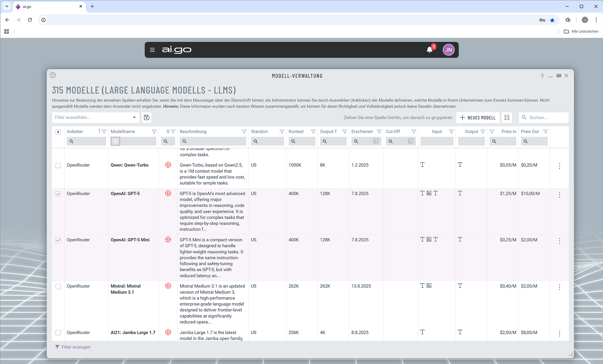Sort by Preis In column header
Screen dimensions: 603x364
(509, 131)
